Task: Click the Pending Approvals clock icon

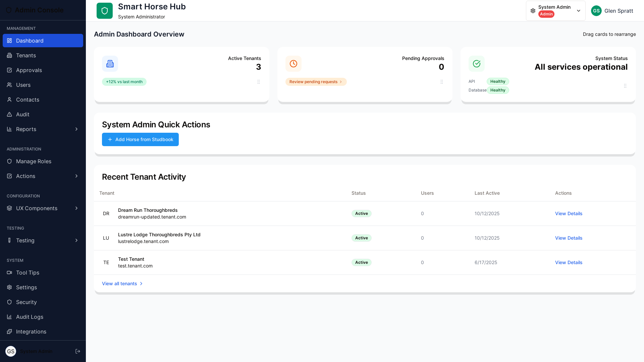Action: tap(293, 64)
